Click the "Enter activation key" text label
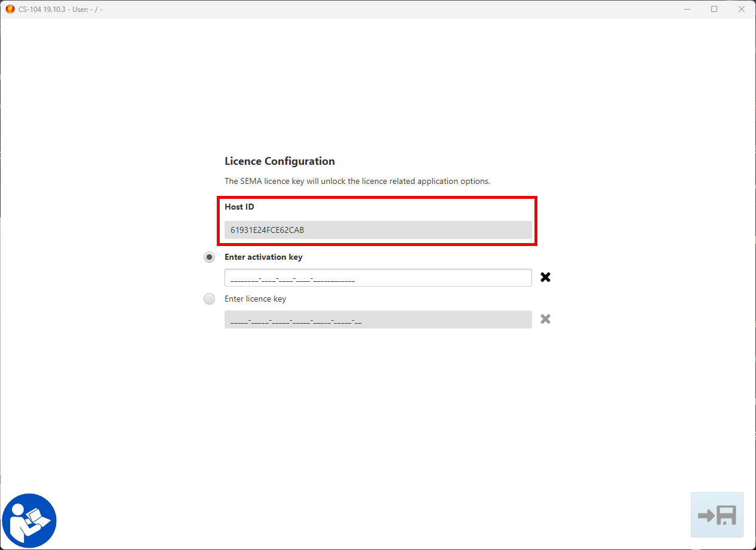 click(x=263, y=257)
